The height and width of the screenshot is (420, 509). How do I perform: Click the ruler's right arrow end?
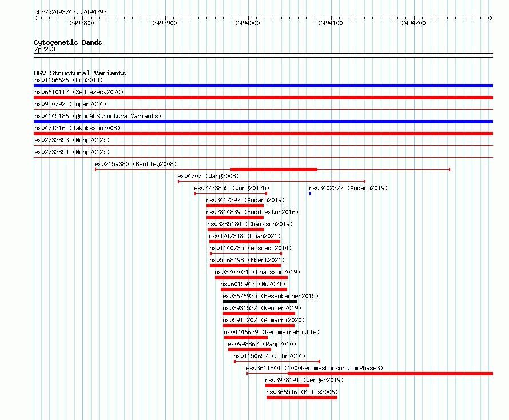(491, 18)
